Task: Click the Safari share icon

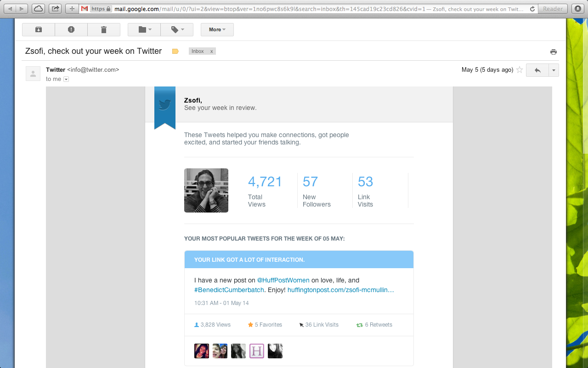Action: click(55, 9)
